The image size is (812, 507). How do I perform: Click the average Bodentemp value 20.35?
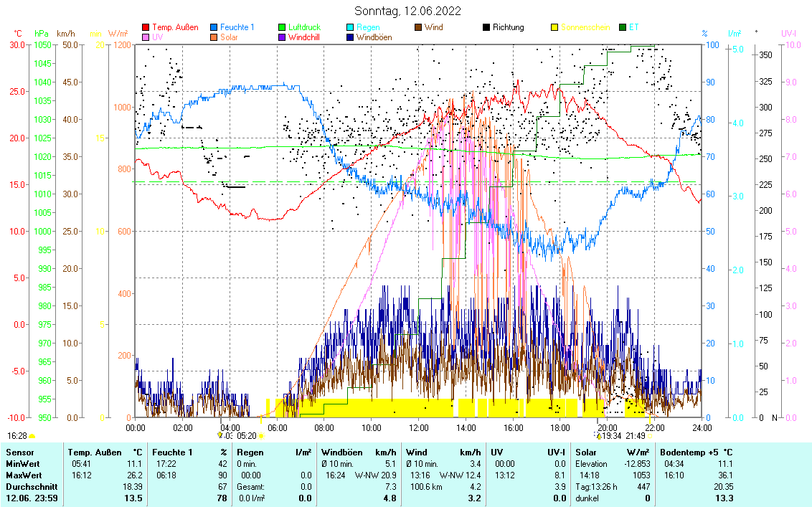coord(724,487)
